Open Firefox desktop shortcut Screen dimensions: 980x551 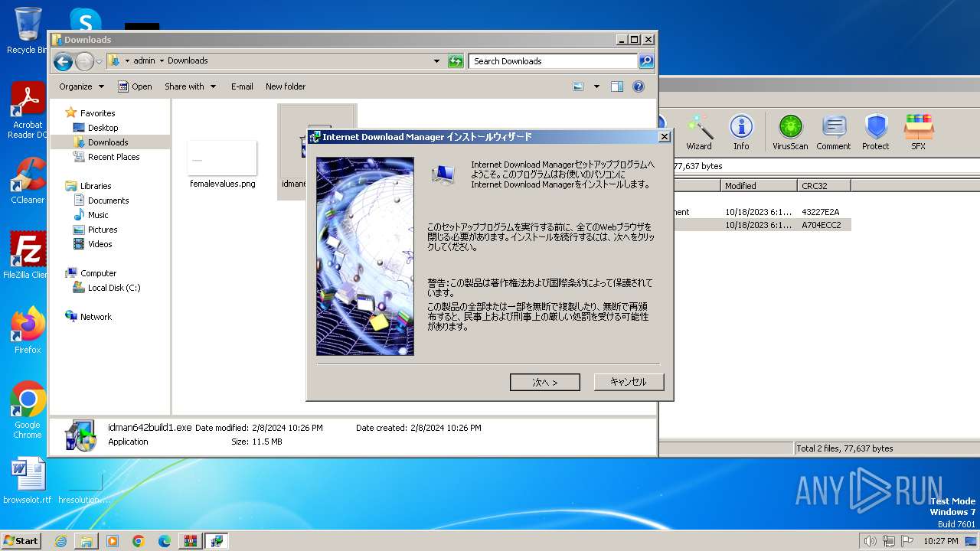tap(28, 331)
